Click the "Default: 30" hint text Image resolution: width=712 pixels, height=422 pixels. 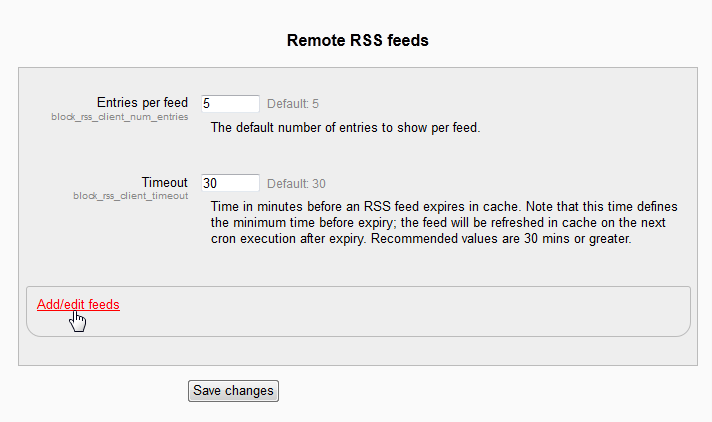296,183
